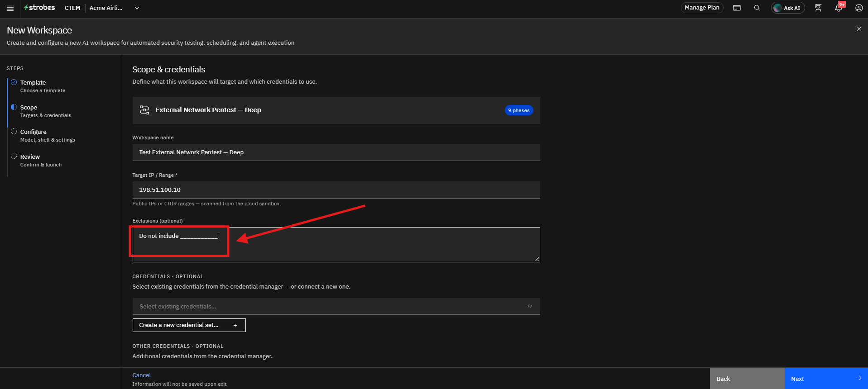
Task: Jump to the Configure step
Action: point(48,136)
